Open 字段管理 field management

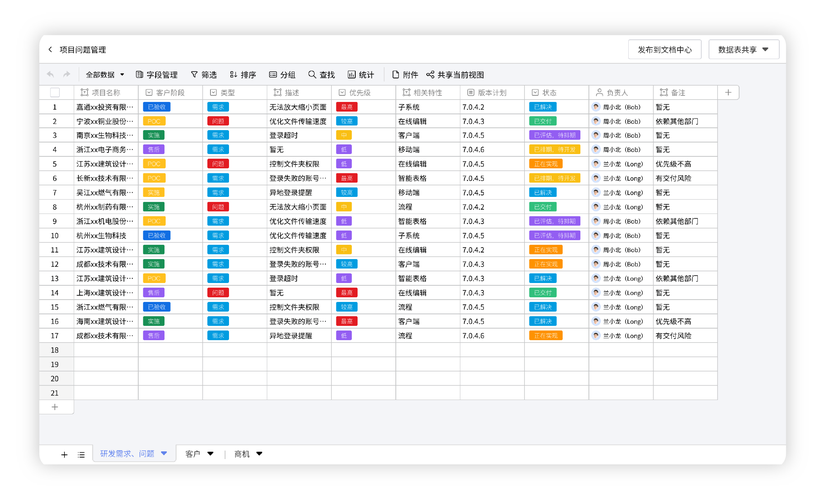click(156, 75)
